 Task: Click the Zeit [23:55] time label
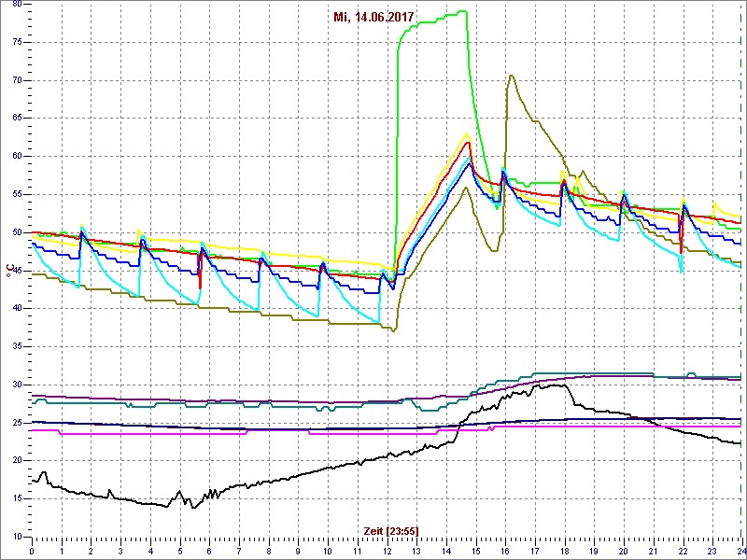[391, 530]
